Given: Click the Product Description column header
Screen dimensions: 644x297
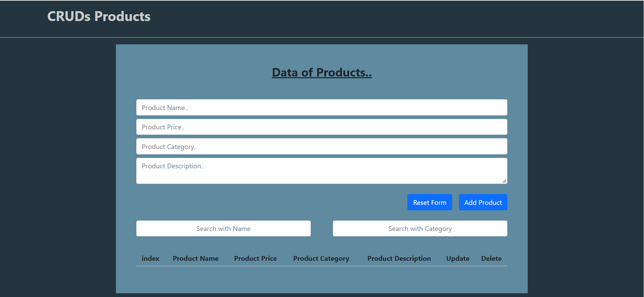Looking at the screenshot, I should click(x=399, y=258).
